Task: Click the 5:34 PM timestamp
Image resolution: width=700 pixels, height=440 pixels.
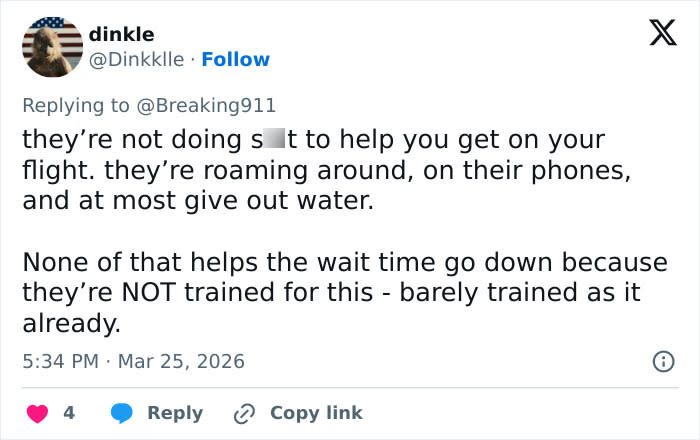Action: (60, 360)
